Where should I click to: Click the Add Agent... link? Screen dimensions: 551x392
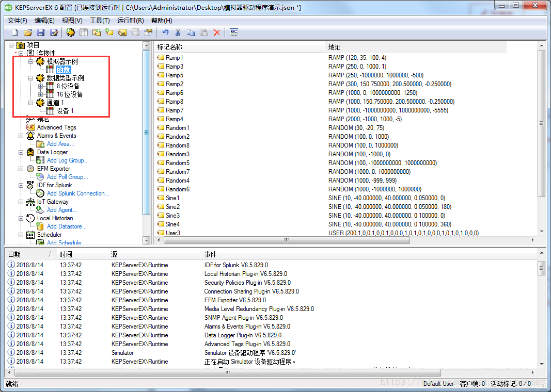tap(62, 210)
